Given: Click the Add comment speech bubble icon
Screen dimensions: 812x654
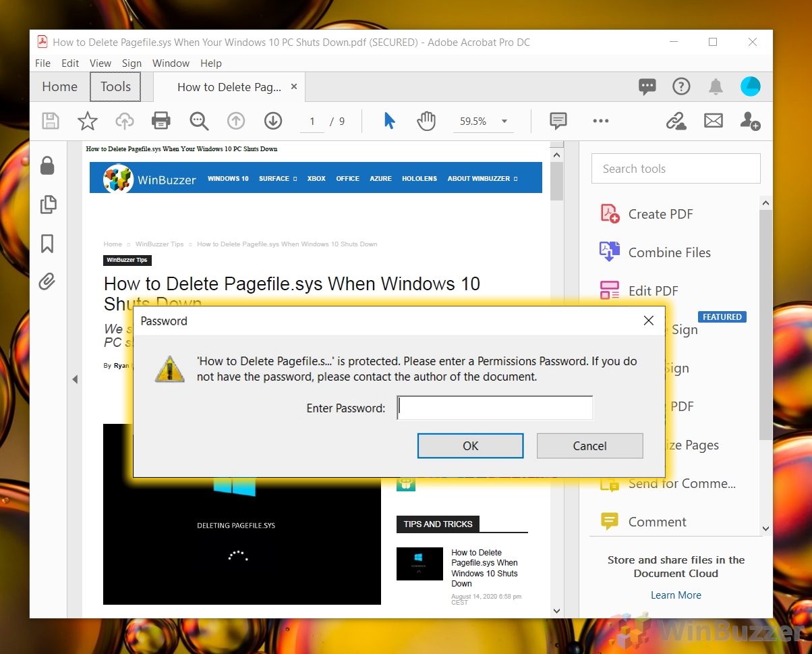Looking at the screenshot, I should tap(558, 121).
